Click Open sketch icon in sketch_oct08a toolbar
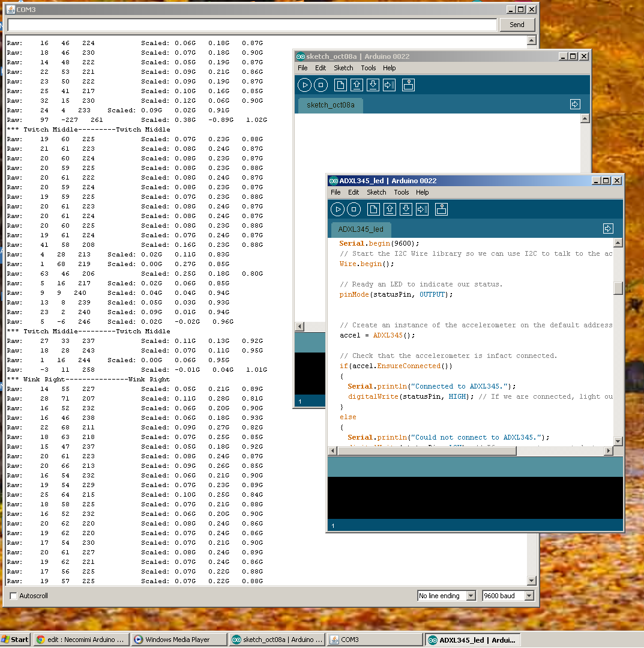Screen dimensions: 644x648 point(357,85)
